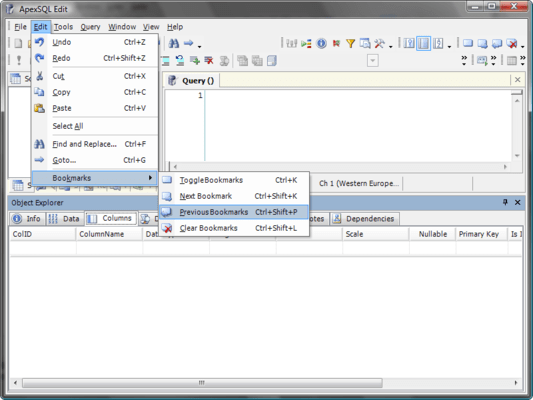Open the dropdown arrow after the panel layout icons

pyautogui.click(x=449, y=46)
